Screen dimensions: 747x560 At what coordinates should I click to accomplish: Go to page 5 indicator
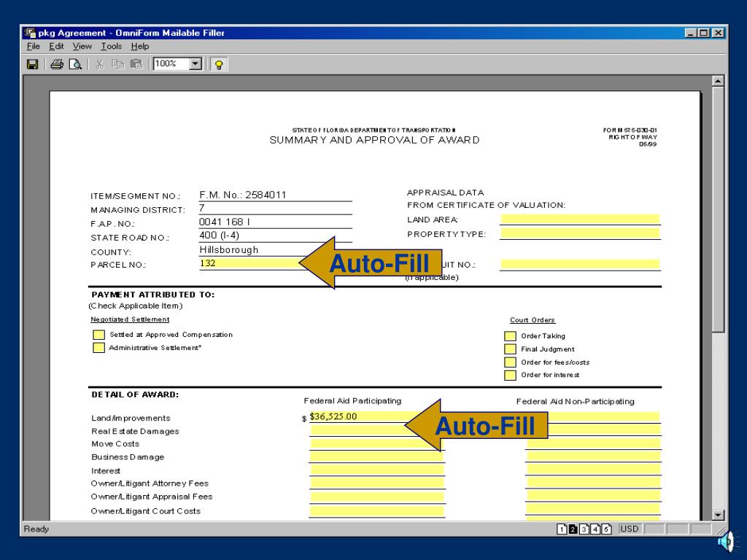[606, 529]
